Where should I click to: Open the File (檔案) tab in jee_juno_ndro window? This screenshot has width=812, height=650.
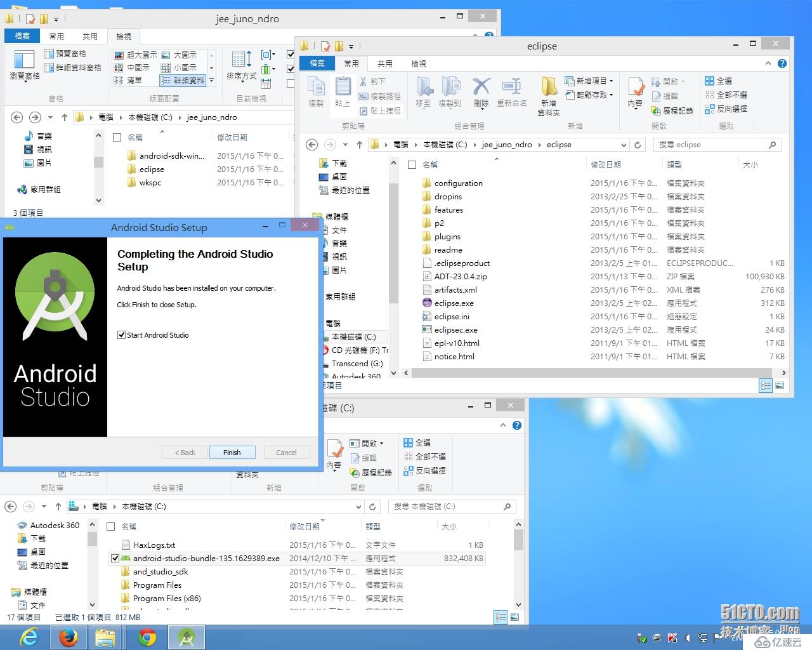(x=22, y=36)
